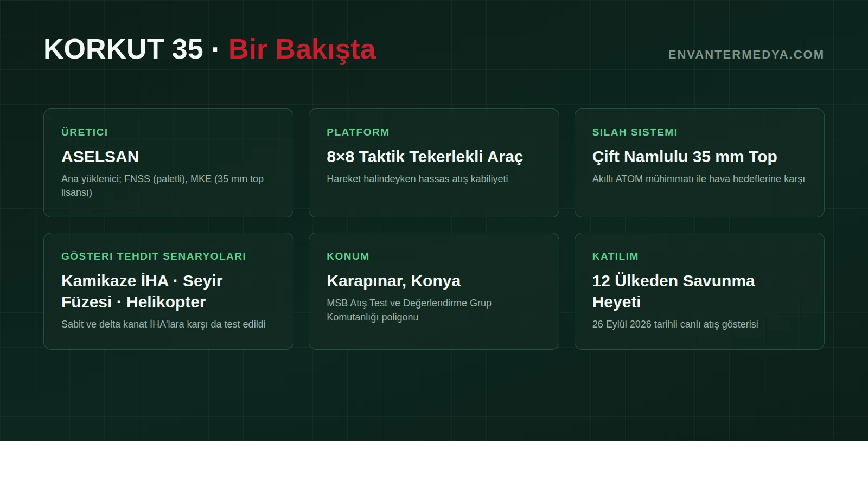Image resolution: width=868 pixels, height=488 pixels.
Task: Select the KATILIM card label
Action: tap(615, 256)
